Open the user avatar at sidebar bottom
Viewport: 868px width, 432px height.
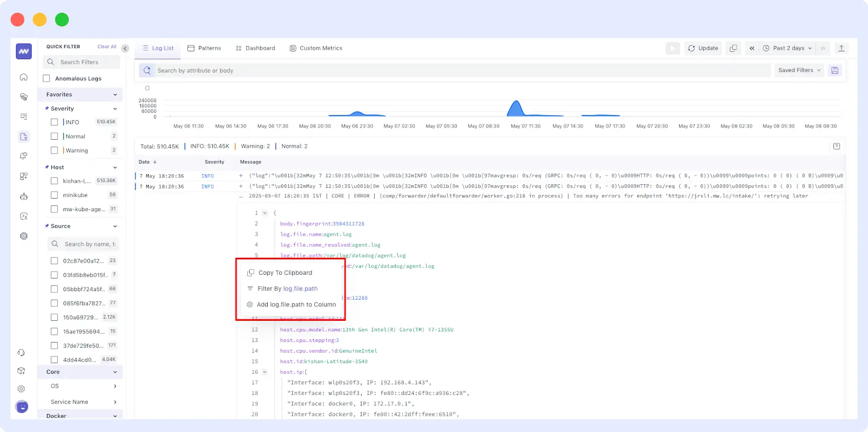(22, 407)
